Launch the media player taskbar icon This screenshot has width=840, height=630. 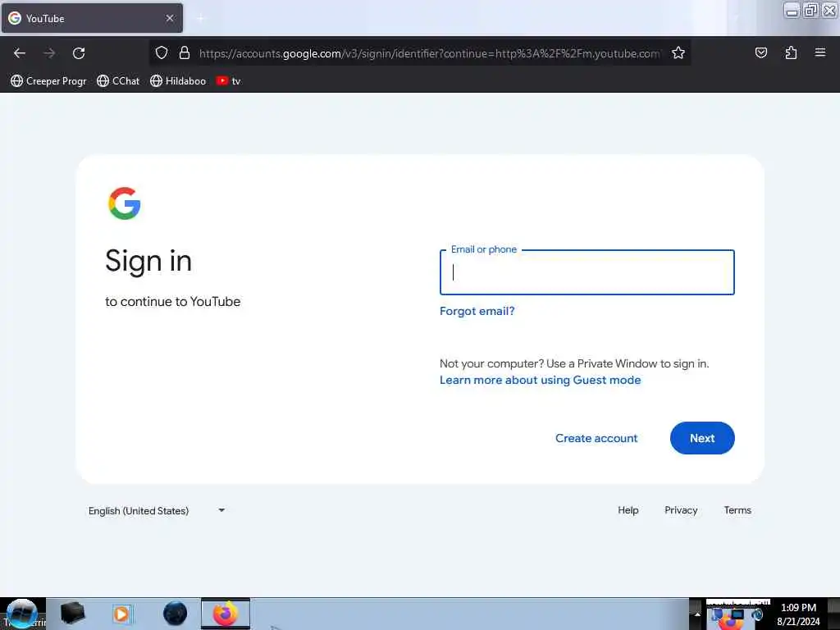point(121,614)
